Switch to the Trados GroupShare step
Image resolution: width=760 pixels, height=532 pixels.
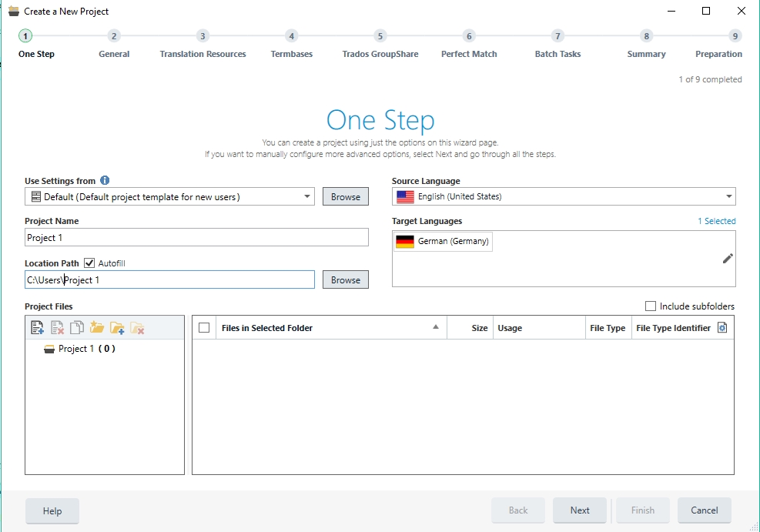click(x=380, y=44)
